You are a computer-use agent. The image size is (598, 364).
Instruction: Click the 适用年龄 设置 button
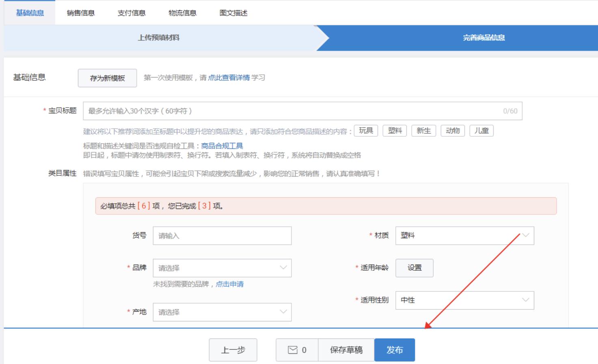[414, 268]
